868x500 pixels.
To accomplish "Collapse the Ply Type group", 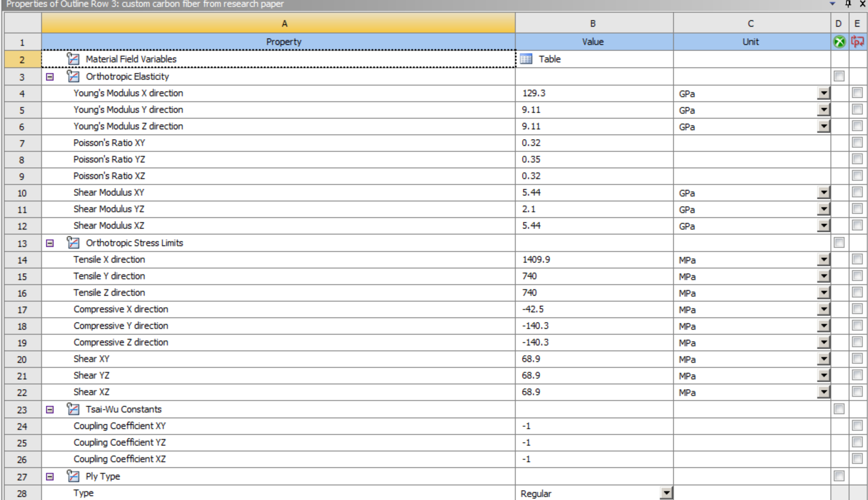I will pos(50,476).
